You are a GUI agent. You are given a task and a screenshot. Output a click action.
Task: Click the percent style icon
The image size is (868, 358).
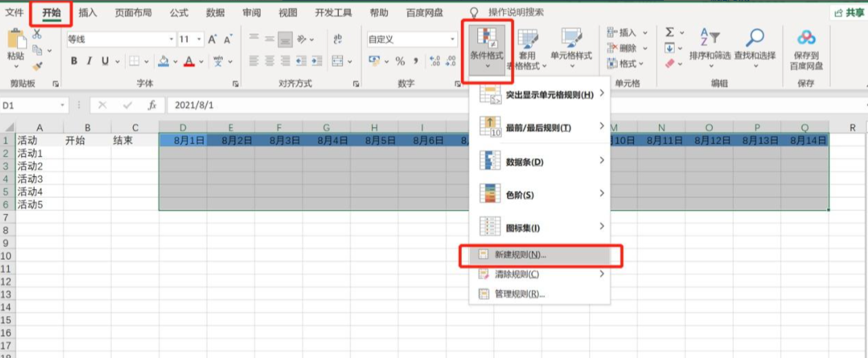(400, 61)
